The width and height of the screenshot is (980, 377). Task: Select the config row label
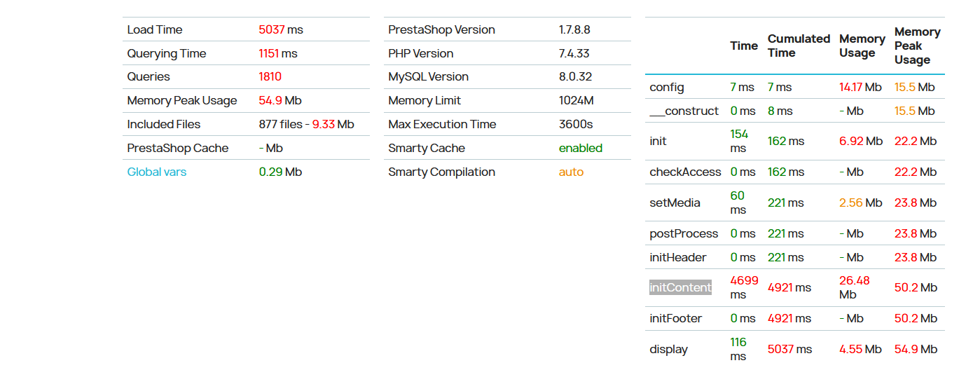pyautogui.click(x=667, y=87)
